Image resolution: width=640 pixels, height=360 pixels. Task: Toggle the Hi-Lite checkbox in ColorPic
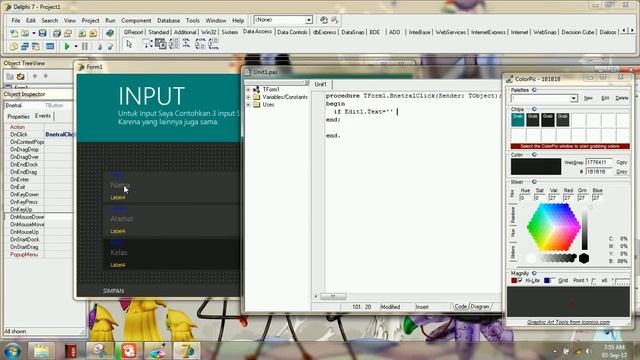click(520, 280)
